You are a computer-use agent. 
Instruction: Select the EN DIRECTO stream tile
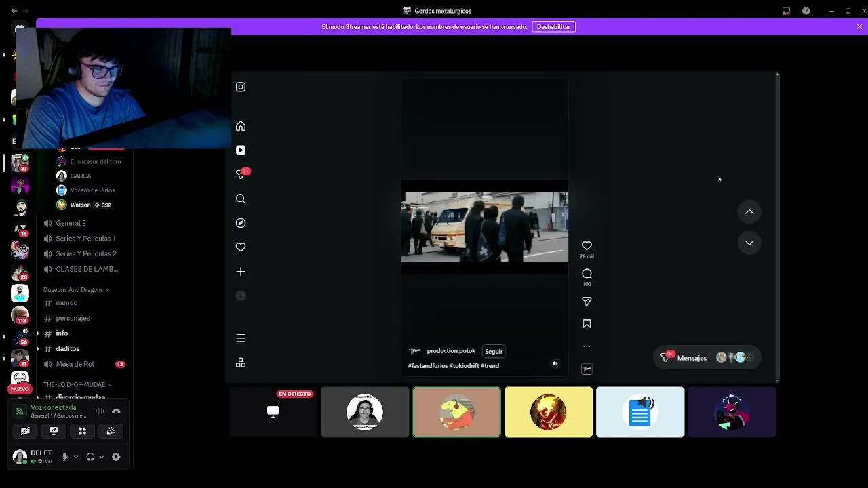point(273,412)
